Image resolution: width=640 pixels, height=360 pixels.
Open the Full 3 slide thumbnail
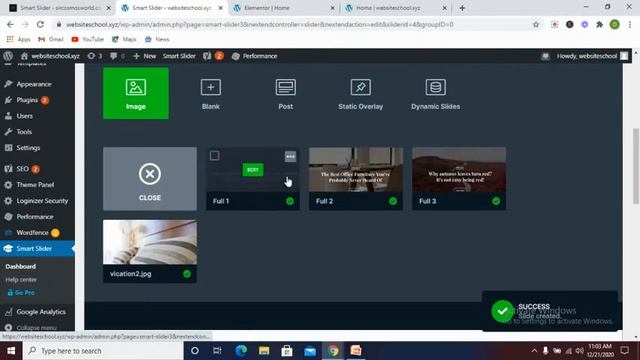pyautogui.click(x=459, y=170)
